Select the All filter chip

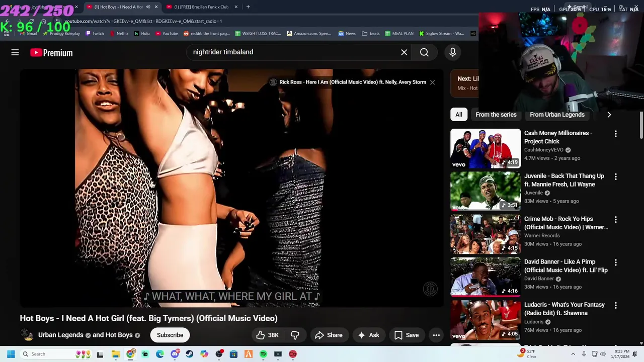(x=459, y=115)
